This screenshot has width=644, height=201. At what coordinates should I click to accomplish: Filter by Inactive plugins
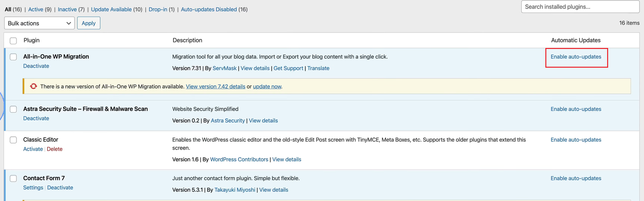67,9
